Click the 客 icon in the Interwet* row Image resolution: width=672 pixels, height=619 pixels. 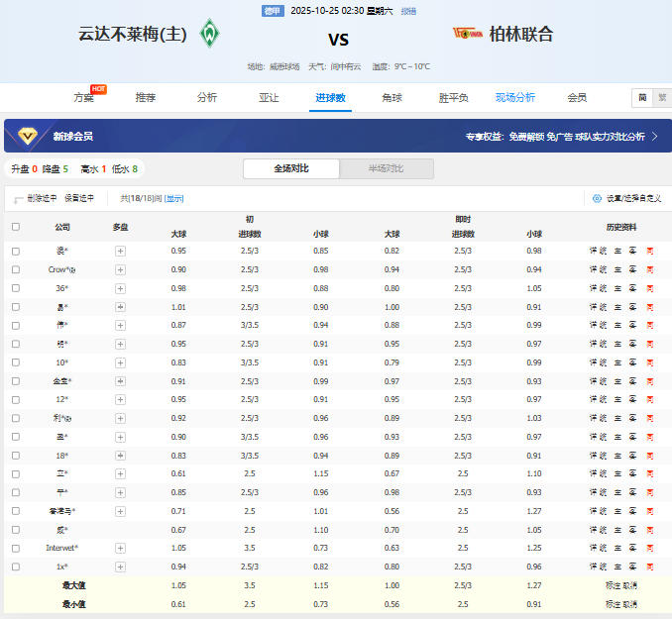[631, 548]
